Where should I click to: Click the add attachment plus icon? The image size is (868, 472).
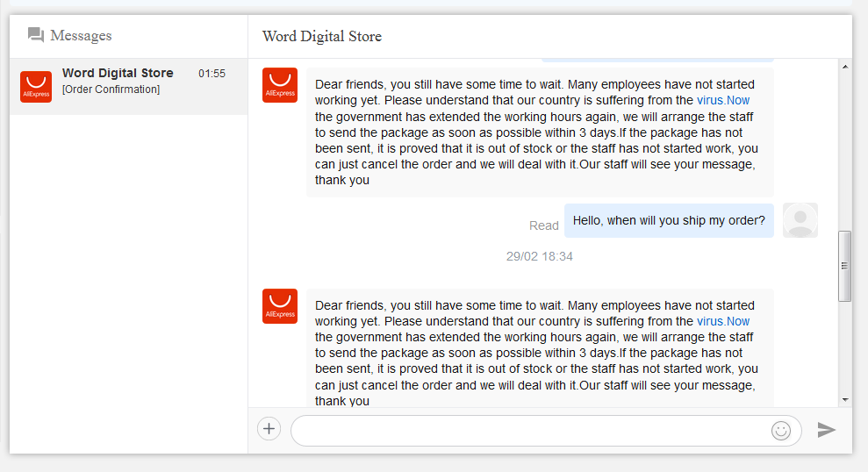(269, 429)
